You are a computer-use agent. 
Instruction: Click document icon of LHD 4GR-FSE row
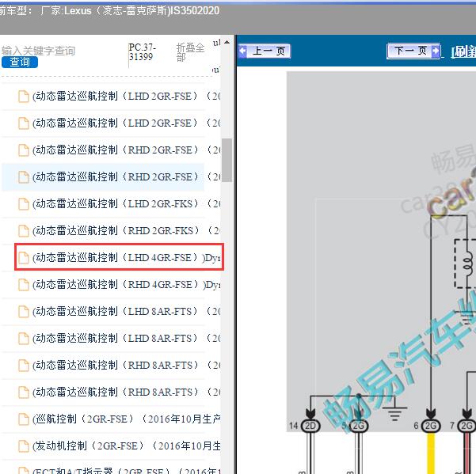click(x=24, y=258)
